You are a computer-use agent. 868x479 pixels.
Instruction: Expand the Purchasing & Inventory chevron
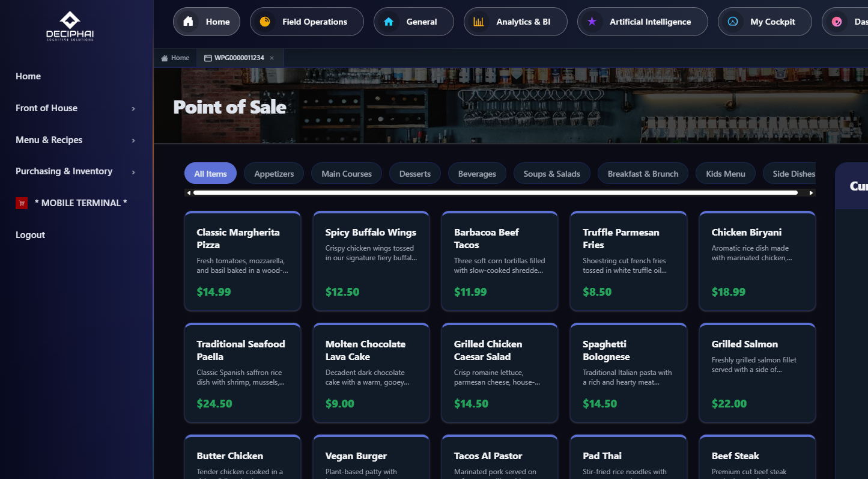(x=133, y=172)
